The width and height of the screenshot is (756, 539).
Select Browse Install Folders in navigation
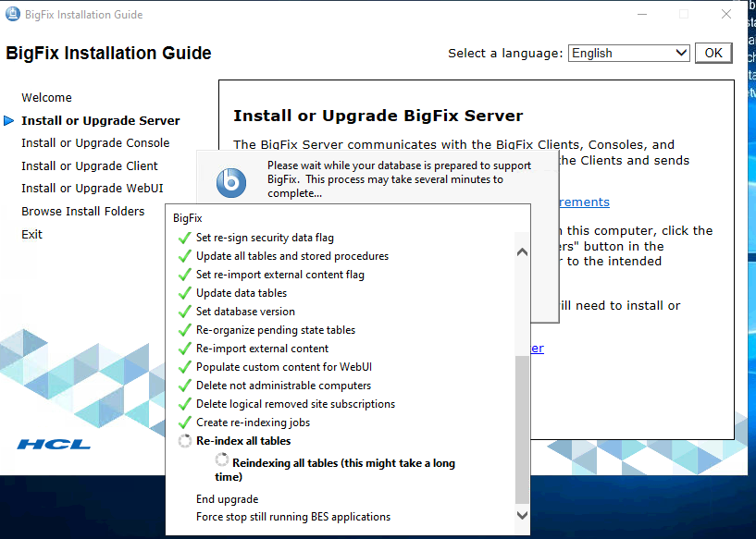coord(83,212)
